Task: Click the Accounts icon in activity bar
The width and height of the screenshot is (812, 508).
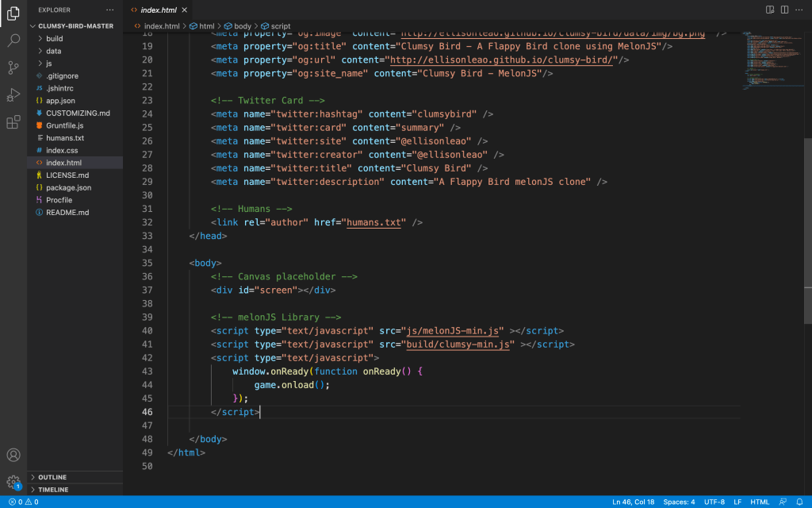Action: click(13, 455)
